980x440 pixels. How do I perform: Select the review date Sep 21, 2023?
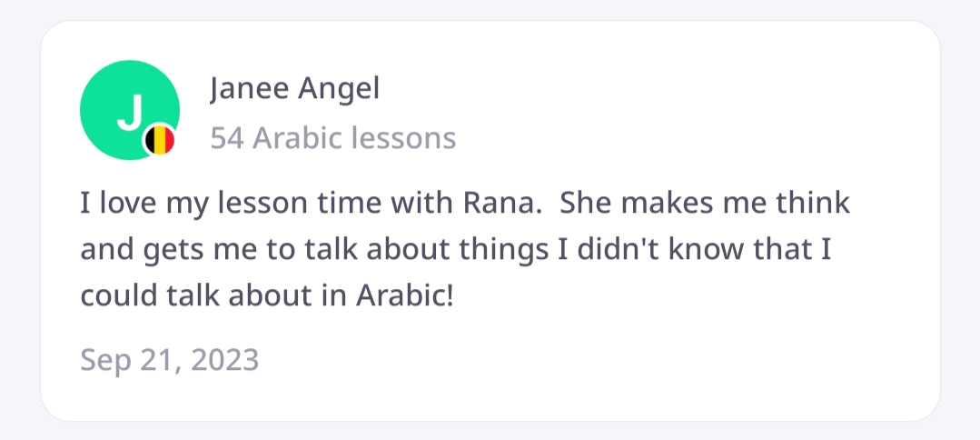170,360
